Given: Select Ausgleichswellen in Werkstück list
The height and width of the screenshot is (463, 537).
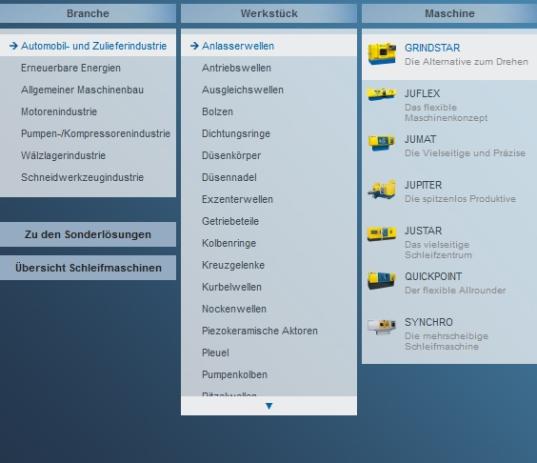Looking at the screenshot, I should 243,90.
